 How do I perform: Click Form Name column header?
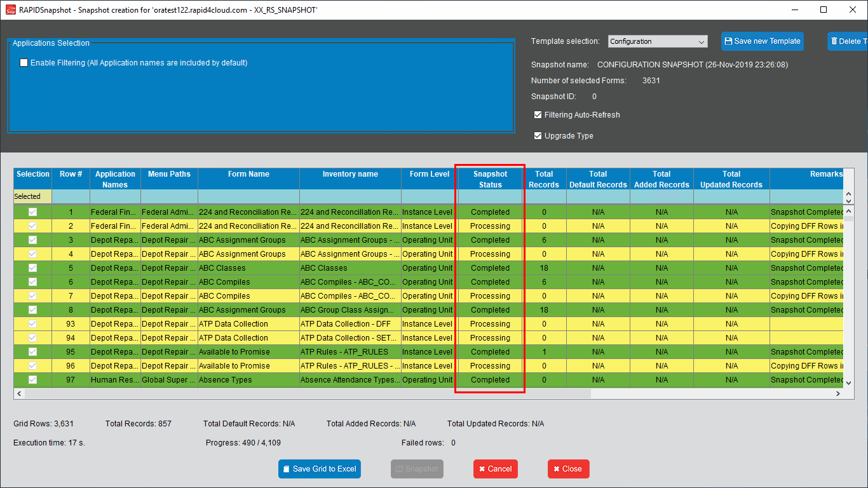coord(249,179)
